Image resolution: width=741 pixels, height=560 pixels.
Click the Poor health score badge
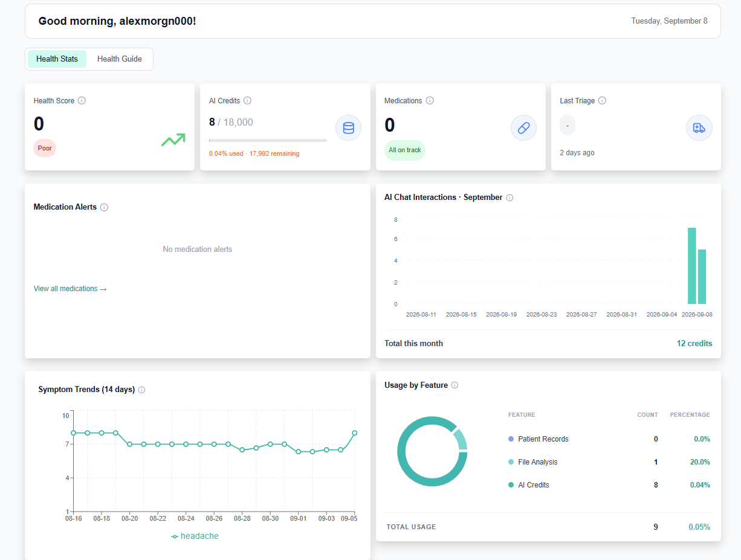tap(45, 148)
